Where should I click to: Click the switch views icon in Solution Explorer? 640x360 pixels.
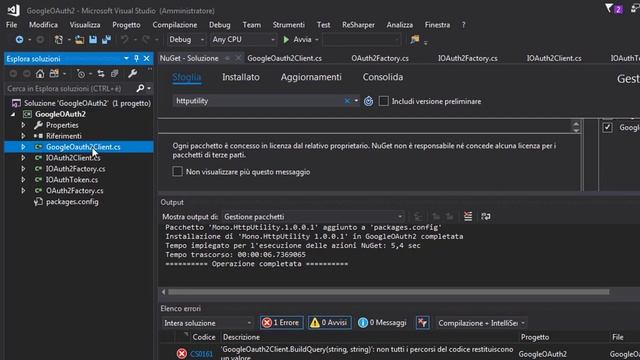(54, 74)
